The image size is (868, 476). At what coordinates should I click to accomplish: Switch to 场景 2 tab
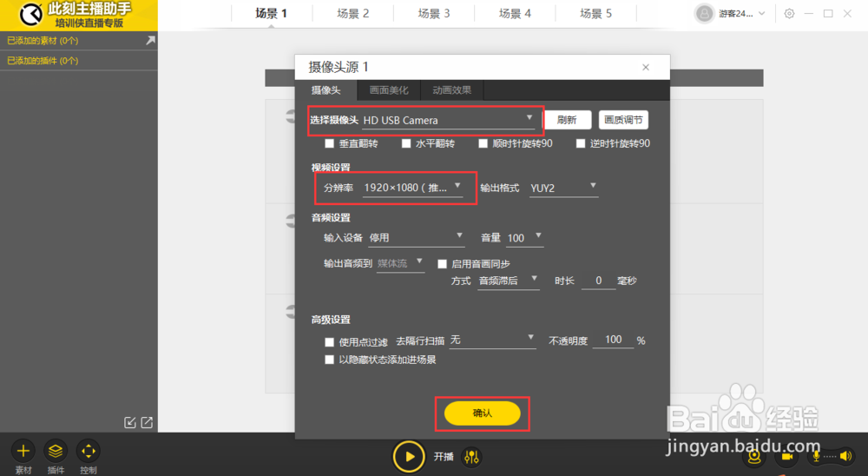pyautogui.click(x=352, y=13)
